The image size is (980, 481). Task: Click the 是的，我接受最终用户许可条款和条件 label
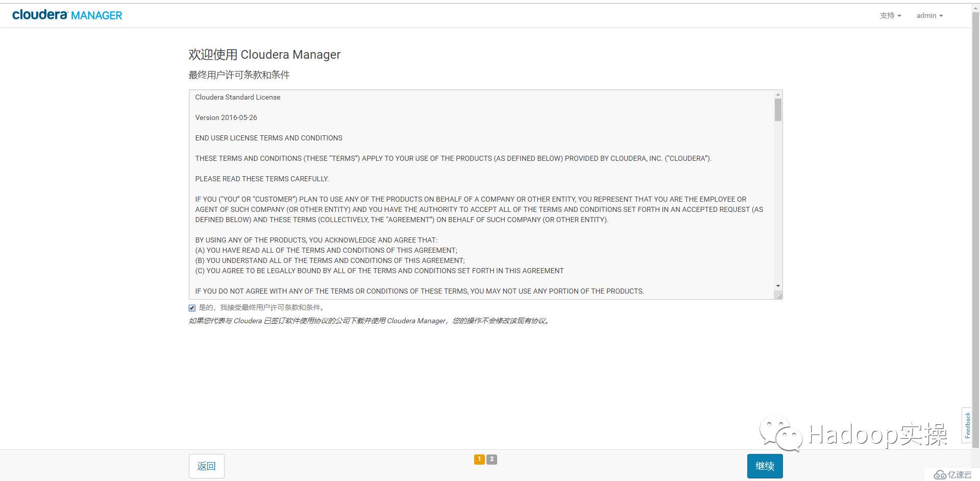(261, 307)
